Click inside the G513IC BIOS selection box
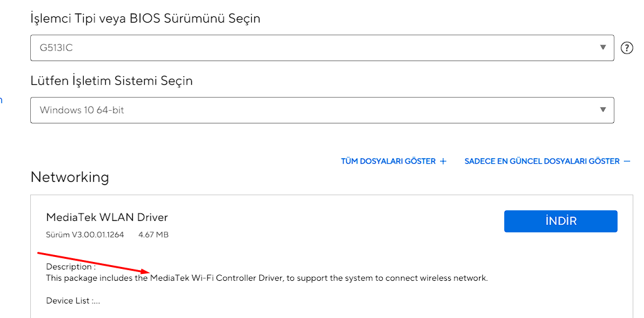Screen dimensions: 644x318 [315, 48]
